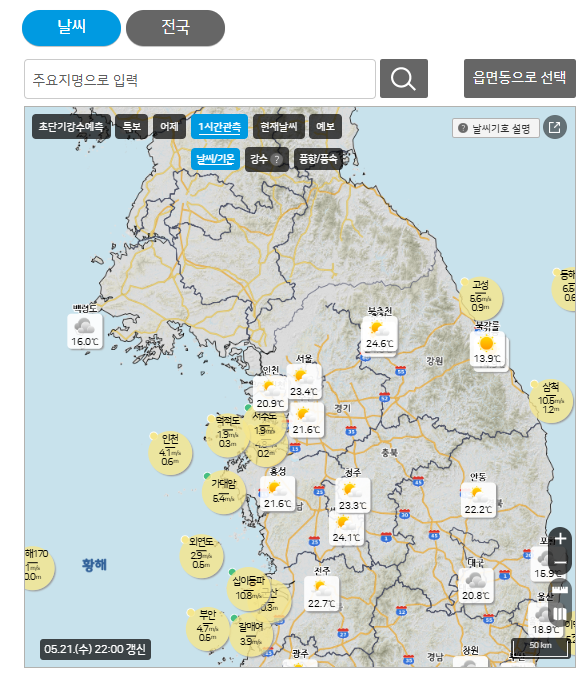Select the 현재날씨 map tab
Viewport: 584px width, 680px height.
pyautogui.click(x=279, y=127)
